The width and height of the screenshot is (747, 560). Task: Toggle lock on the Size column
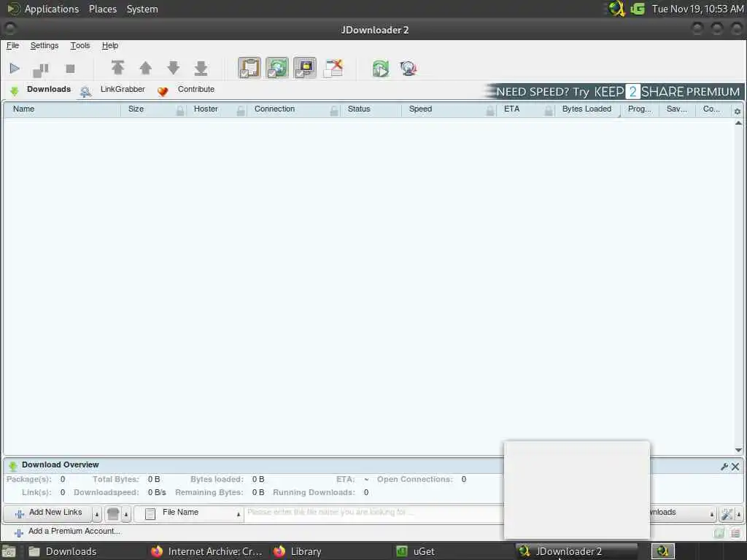[x=180, y=111]
